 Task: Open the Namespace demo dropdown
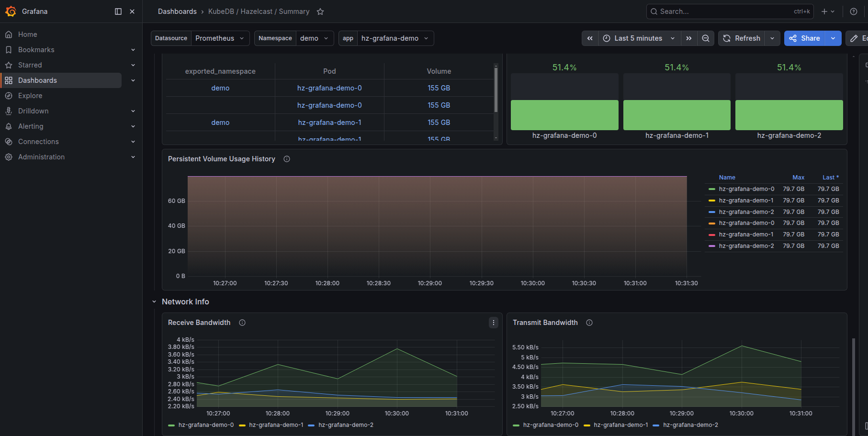point(315,38)
